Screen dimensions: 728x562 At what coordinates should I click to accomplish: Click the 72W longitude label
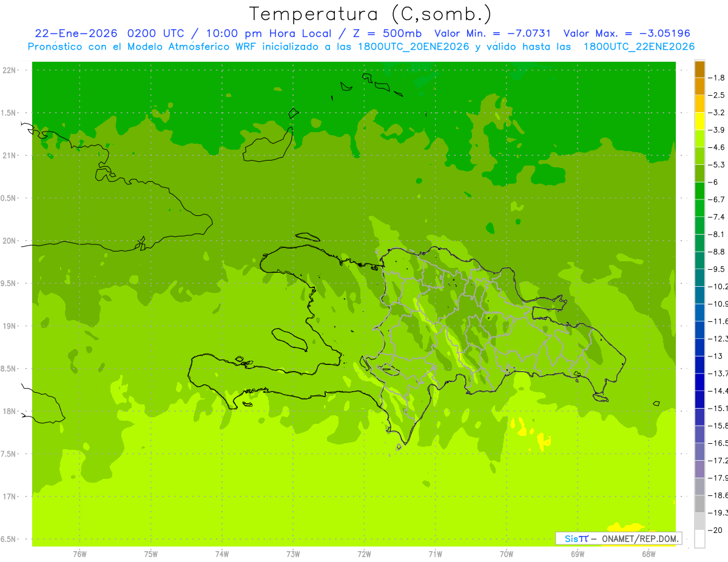point(364,554)
